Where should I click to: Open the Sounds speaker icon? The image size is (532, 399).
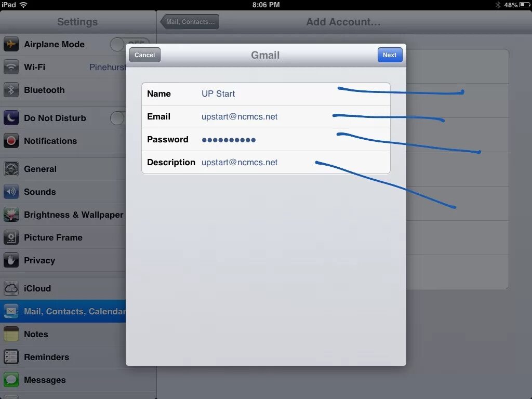coord(11,192)
